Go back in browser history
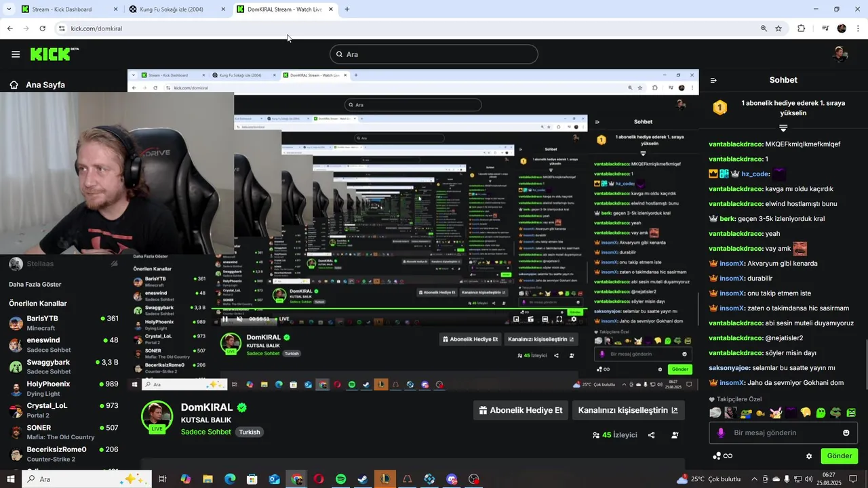 tap(9, 28)
